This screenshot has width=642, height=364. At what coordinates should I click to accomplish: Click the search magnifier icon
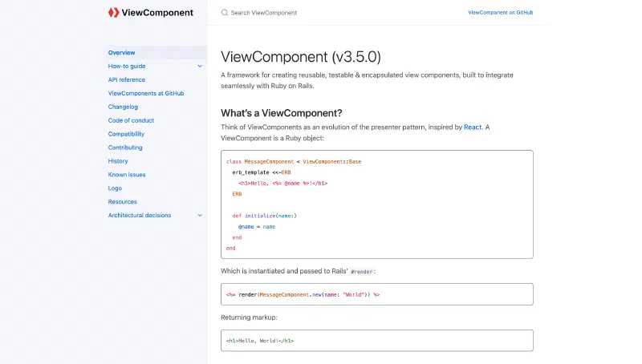pyautogui.click(x=225, y=13)
